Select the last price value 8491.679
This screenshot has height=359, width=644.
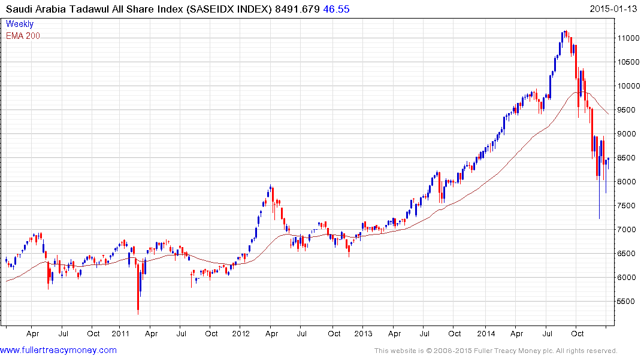297,9
